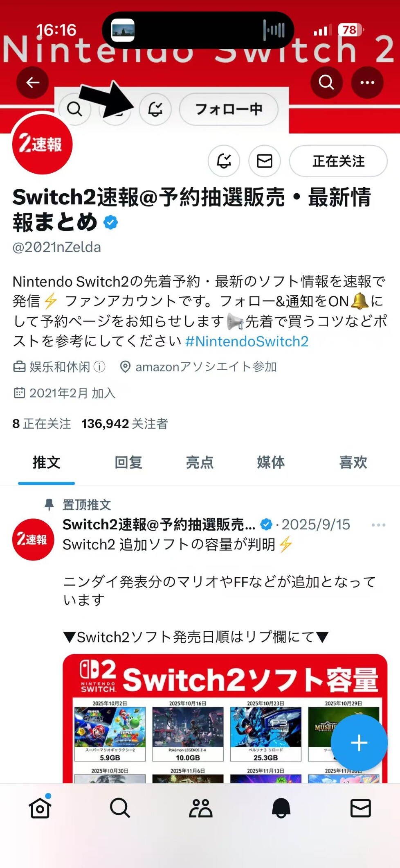Viewport: 400px width, 868px height.
Task: Open the #NintendoSwitch2 hashtag link
Action: pos(247,341)
